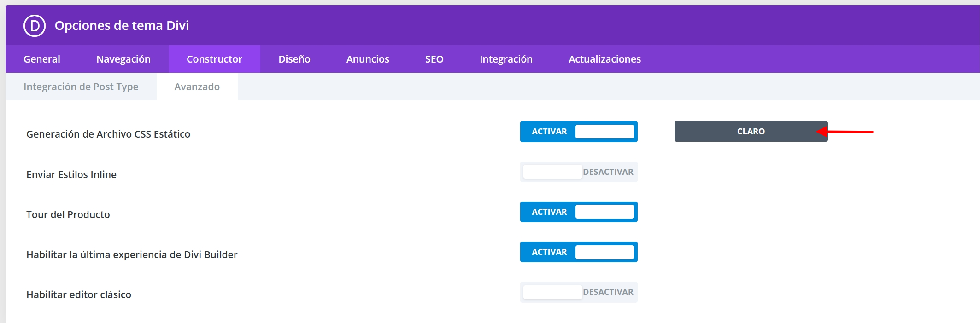The height and width of the screenshot is (323, 980).
Task: Enable the Enviar Estilos Inline toggle
Action: coord(579,172)
